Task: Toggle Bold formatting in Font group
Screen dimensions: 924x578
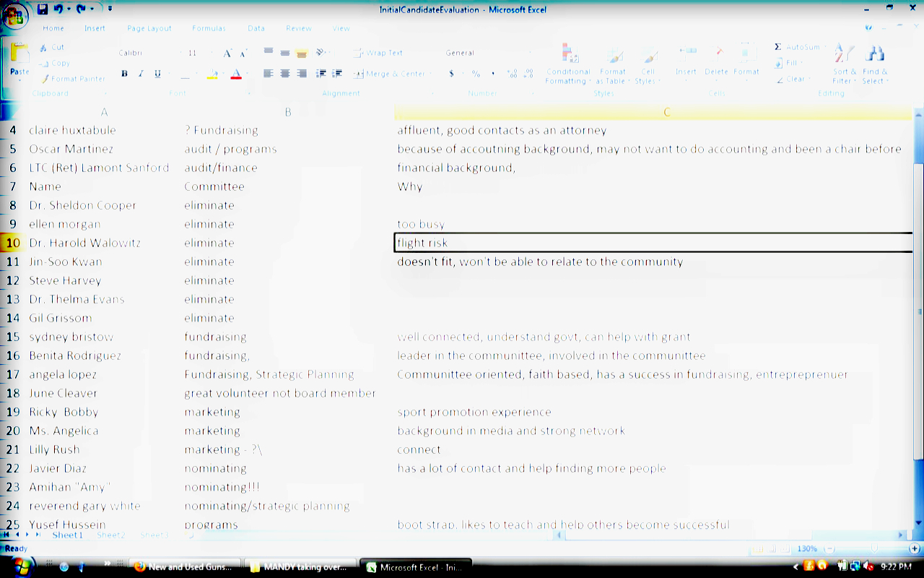Action: [x=124, y=74]
